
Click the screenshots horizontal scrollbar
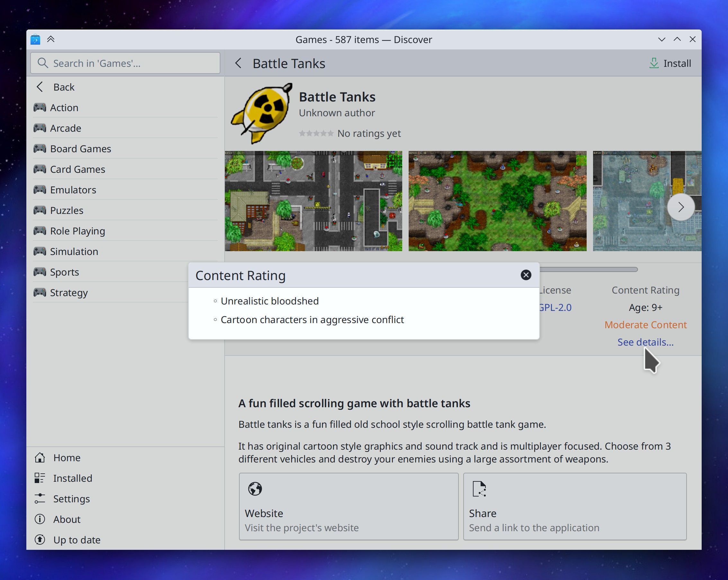588,269
